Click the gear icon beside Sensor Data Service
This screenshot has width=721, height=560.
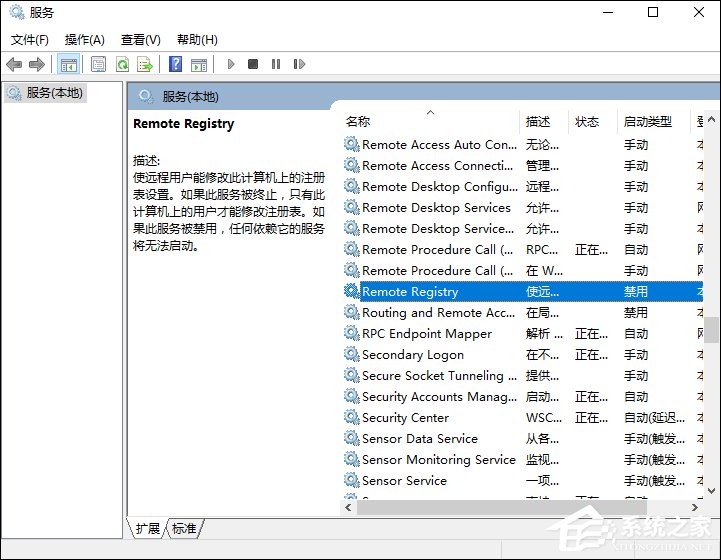352,438
